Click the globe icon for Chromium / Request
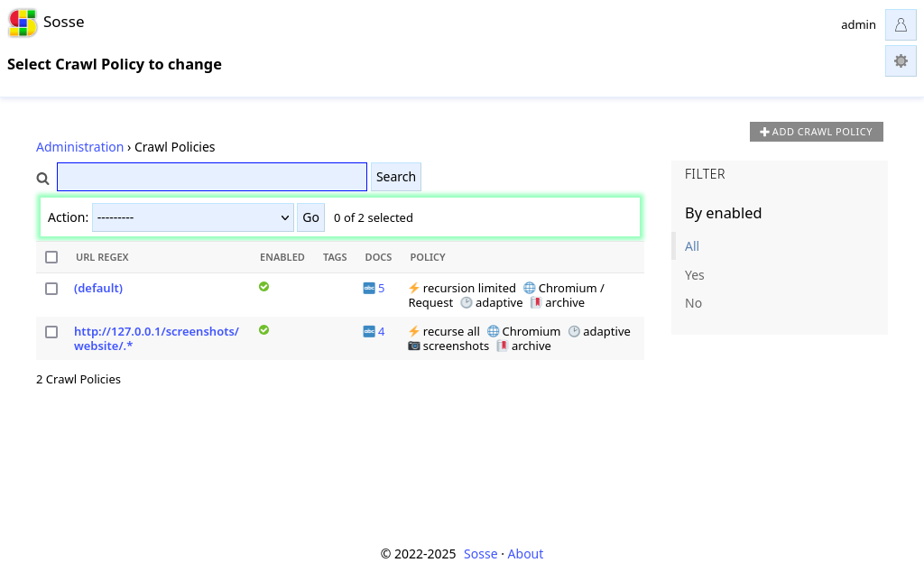 tap(529, 288)
